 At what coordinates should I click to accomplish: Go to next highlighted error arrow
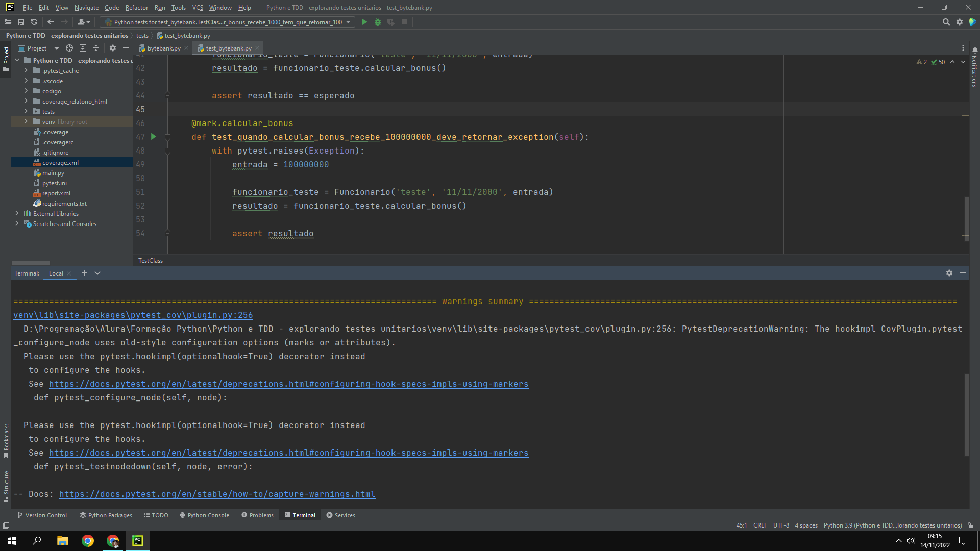(x=963, y=62)
